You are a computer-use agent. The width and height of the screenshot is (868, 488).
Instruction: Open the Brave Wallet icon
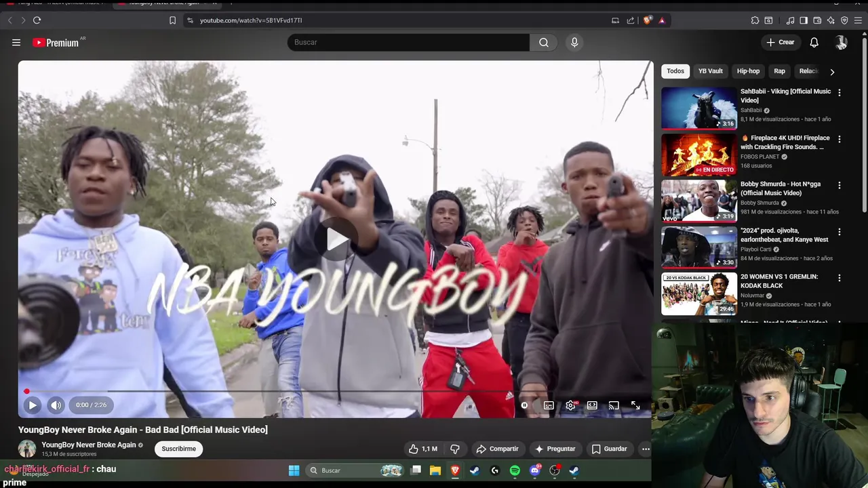point(817,20)
